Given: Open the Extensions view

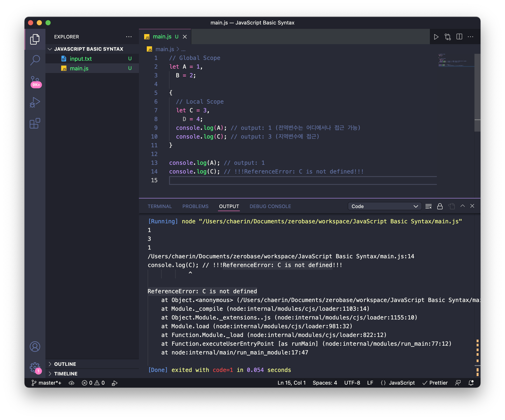Looking at the screenshot, I should [x=35, y=123].
